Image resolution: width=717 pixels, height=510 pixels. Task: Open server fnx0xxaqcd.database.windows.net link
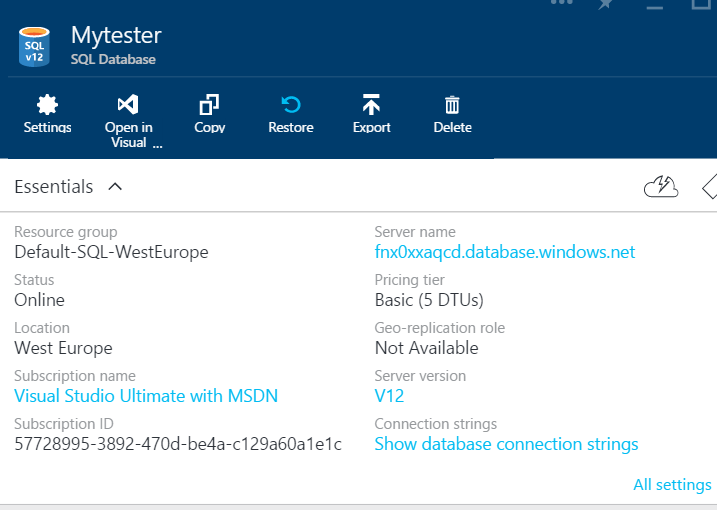[x=504, y=252]
